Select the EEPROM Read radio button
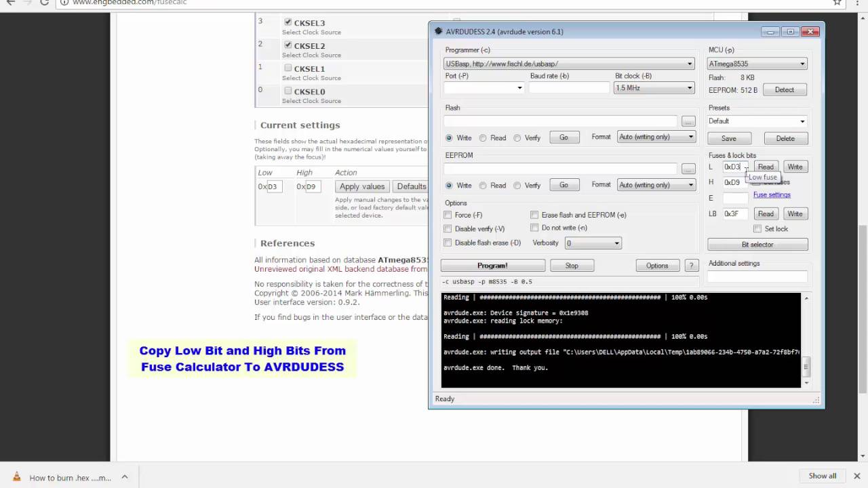This screenshot has height=488, width=868. coord(483,185)
